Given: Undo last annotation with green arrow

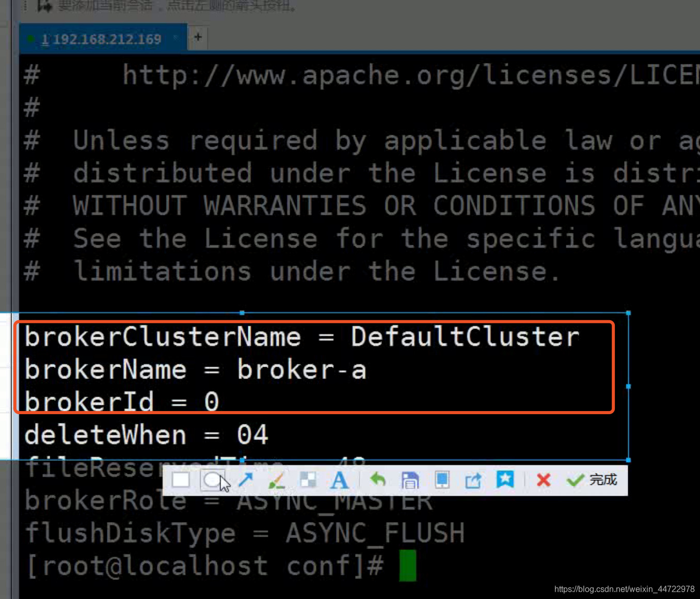Looking at the screenshot, I should coord(378,480).
